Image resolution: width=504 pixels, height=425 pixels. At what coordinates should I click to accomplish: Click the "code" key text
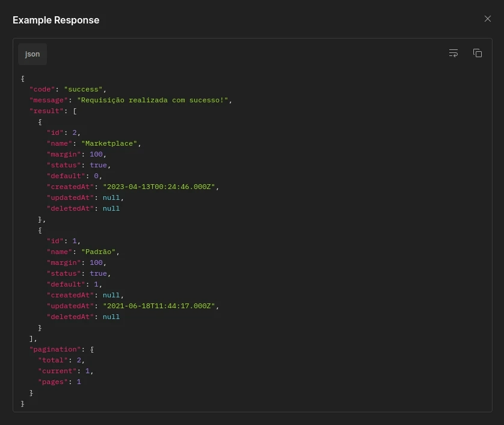point(42,89)
